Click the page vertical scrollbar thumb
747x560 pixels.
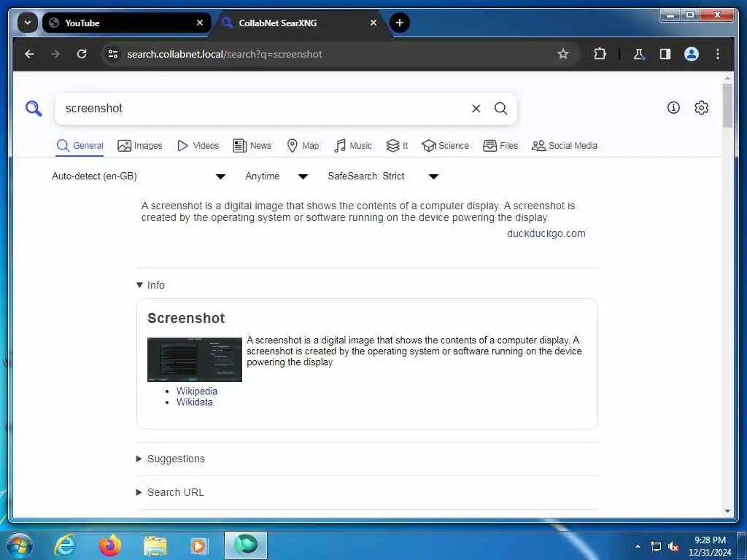727,106
